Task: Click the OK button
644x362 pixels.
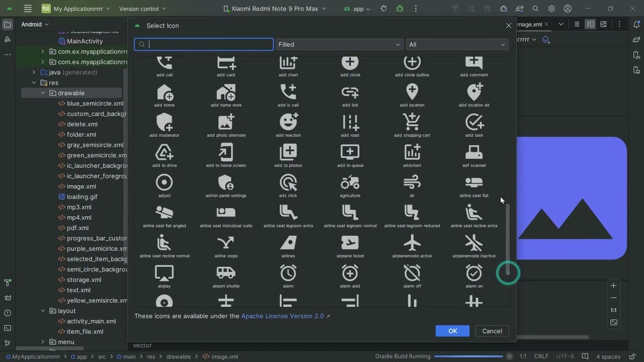Action: 452,331
